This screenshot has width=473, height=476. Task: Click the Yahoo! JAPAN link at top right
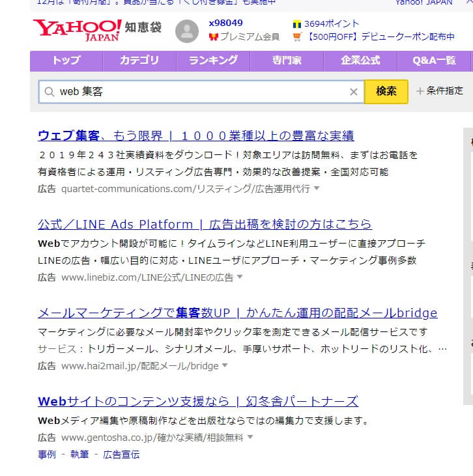tap(423, 3)
